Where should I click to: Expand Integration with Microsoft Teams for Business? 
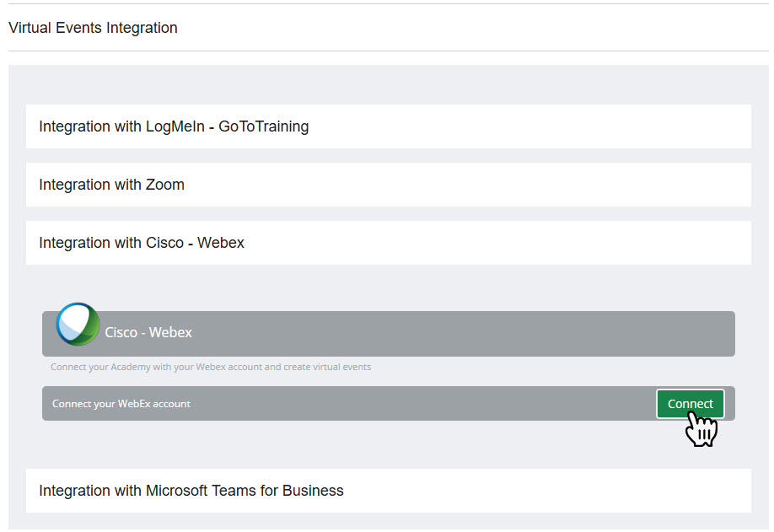[x=191, y=491]
